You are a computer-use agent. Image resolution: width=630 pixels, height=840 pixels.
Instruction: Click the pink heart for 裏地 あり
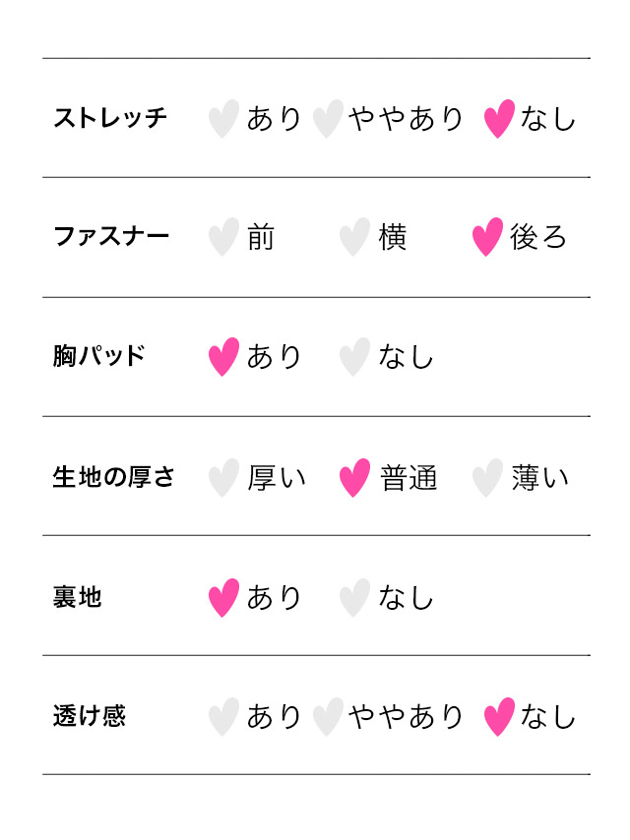click(x=223, y=598)
